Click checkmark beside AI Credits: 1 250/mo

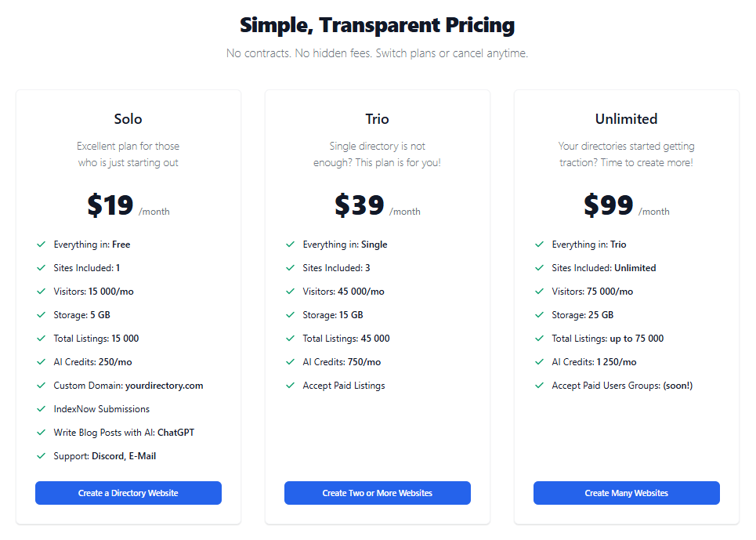coord(539,362)
